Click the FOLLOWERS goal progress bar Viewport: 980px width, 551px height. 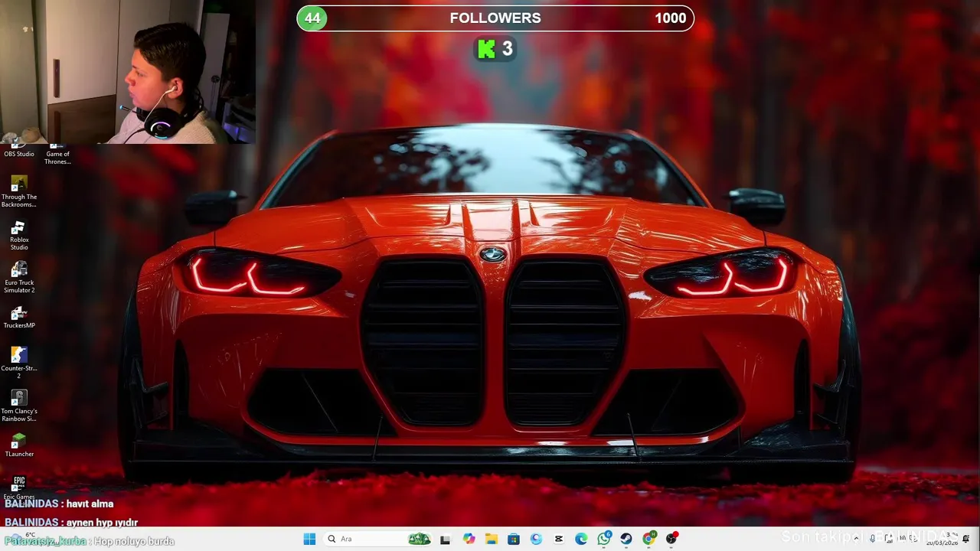tap(495, 18)
